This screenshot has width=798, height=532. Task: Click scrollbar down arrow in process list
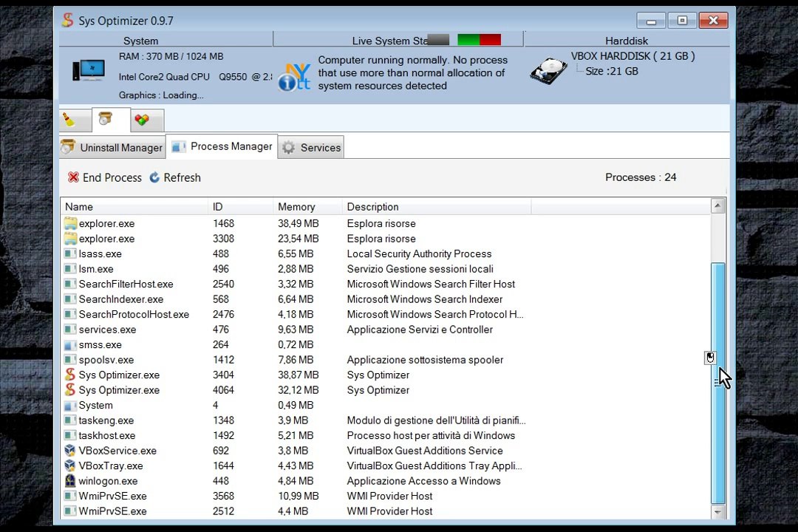click(x=717, y=512)
